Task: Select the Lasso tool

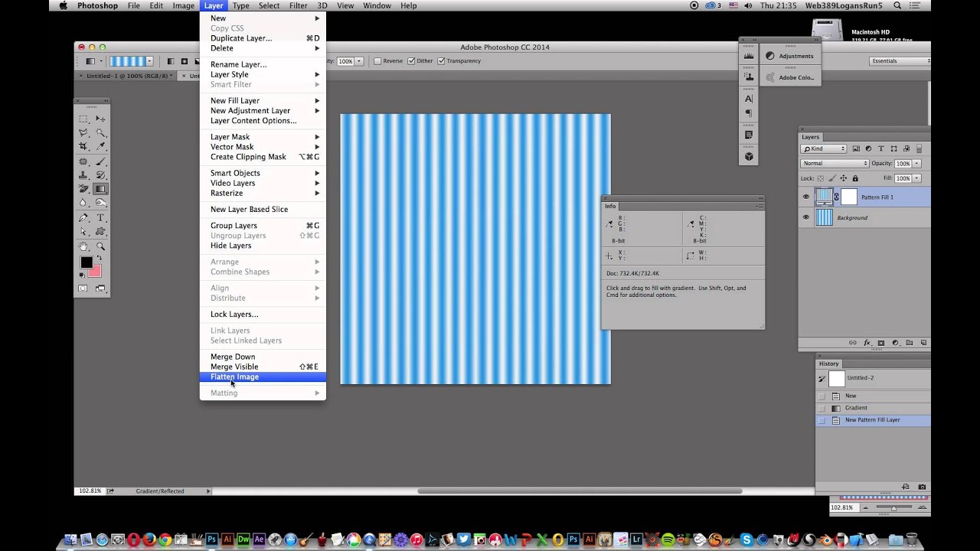Action: (x=83, y=132)
